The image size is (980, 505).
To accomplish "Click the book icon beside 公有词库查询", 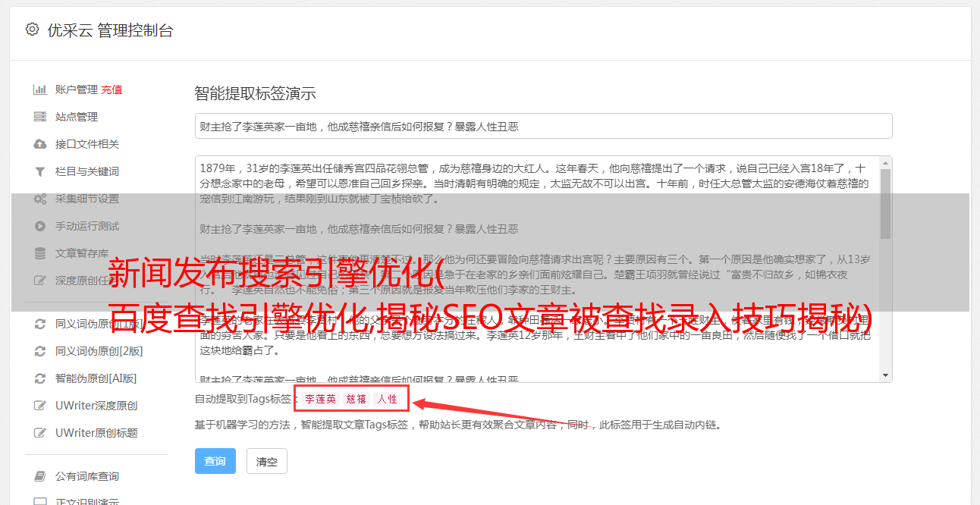I will pos(40,476).
